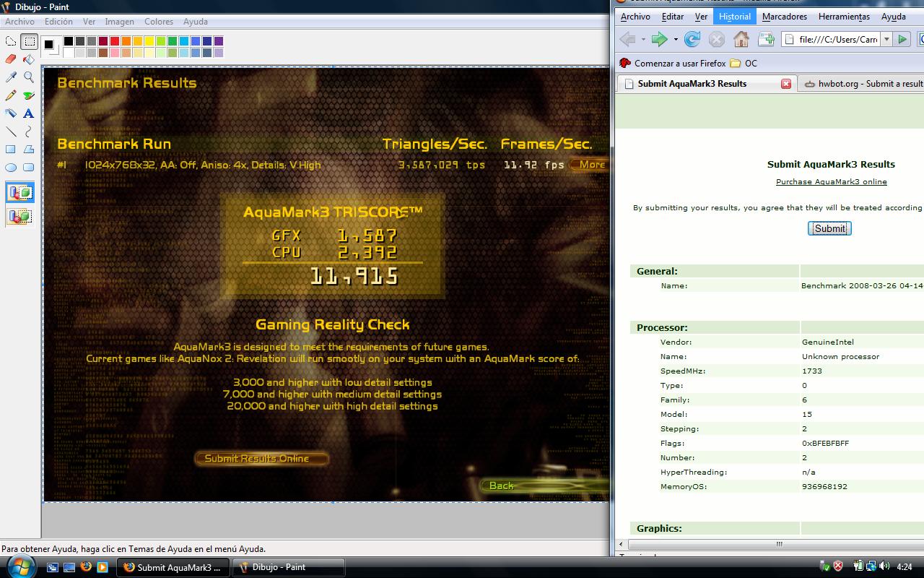Switch to the hwbot.org tab

pyautogui.click(x=863, y=84)
